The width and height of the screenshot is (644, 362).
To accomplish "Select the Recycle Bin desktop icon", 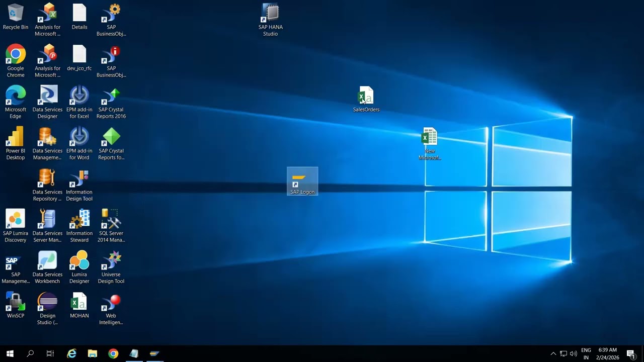I will coord(16,17).
